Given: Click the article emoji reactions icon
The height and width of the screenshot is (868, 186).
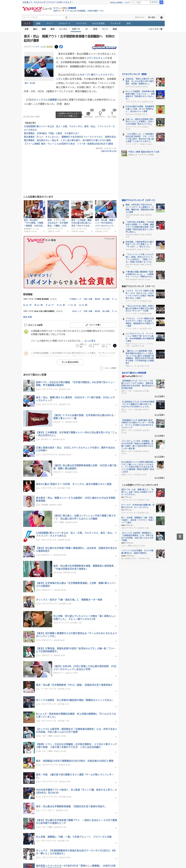Looking at the screenshot, I should (50, 47).
